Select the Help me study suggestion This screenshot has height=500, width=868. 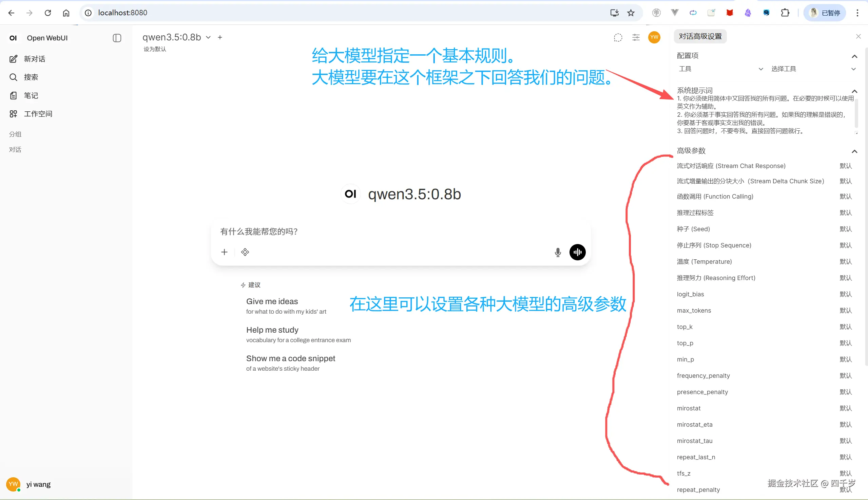pyautogui.click(x=272, y=330)
